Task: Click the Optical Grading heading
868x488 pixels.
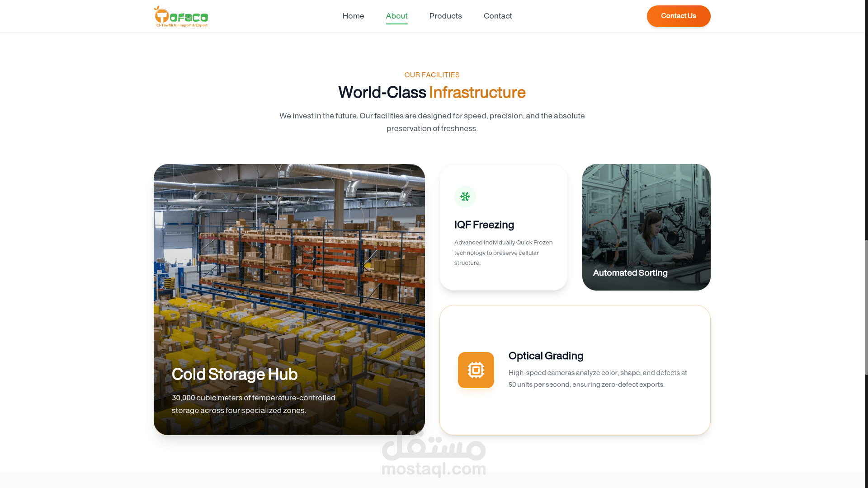Action: 546,356
